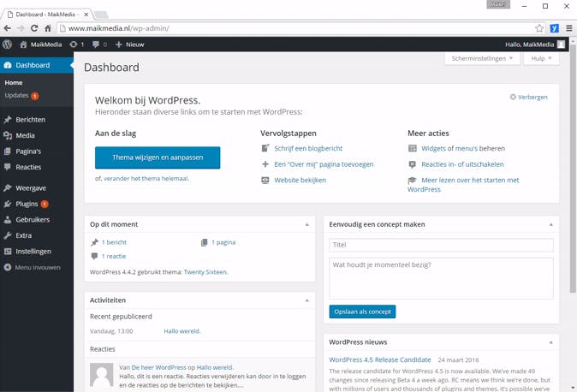The width and height of the screenshot is (577, 392).
Task: Open the 1 reactie link
Action: [x=114, y=256]
